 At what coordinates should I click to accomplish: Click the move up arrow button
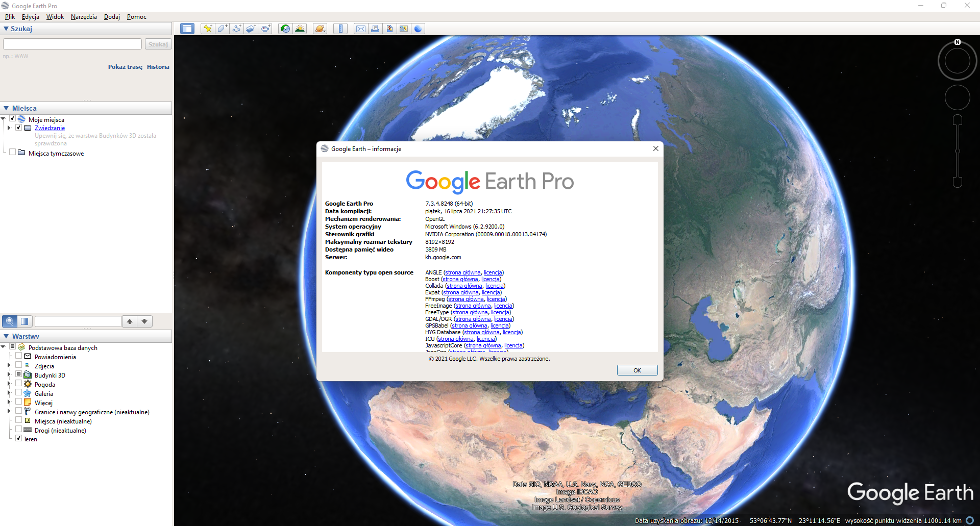coord(130,321)
